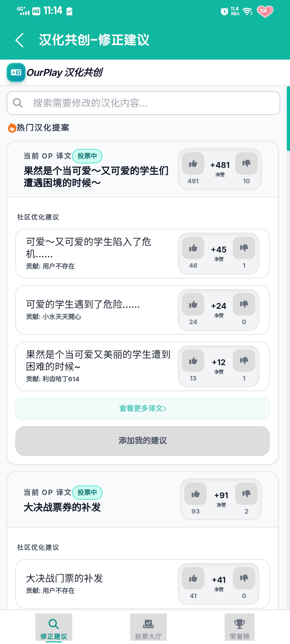Click the OurPlay translation logo icon

(x=16, y=72)
